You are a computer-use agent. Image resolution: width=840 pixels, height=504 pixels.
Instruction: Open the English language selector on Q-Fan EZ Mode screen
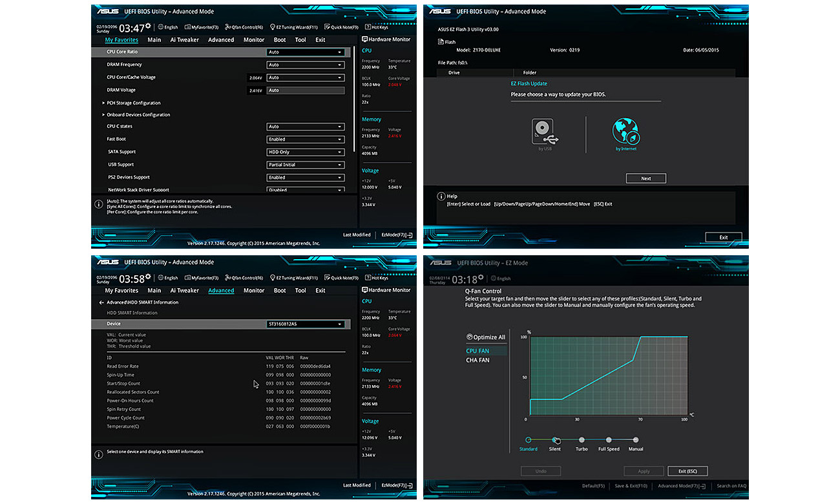click(501, 278)
